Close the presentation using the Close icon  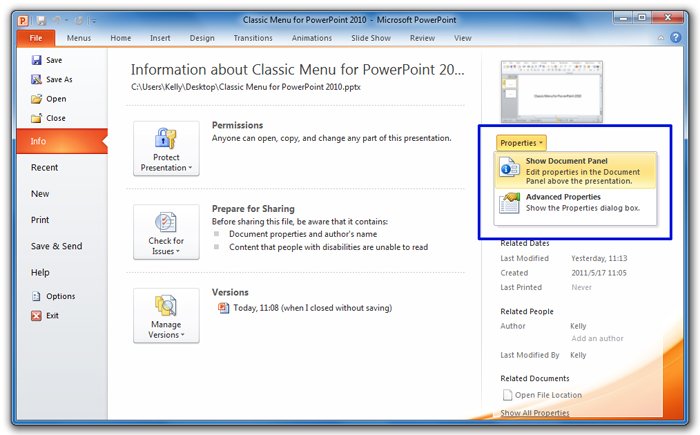[37, 118]
